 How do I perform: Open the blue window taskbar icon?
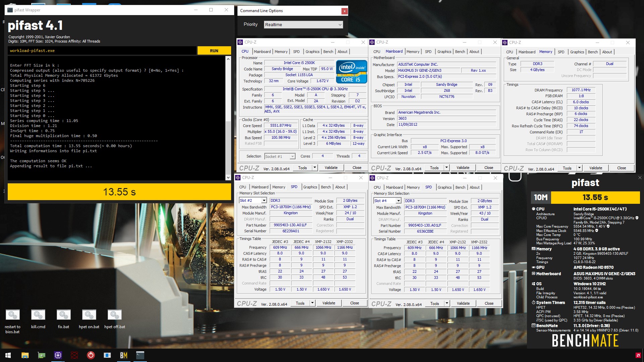(x=107, y=355)
